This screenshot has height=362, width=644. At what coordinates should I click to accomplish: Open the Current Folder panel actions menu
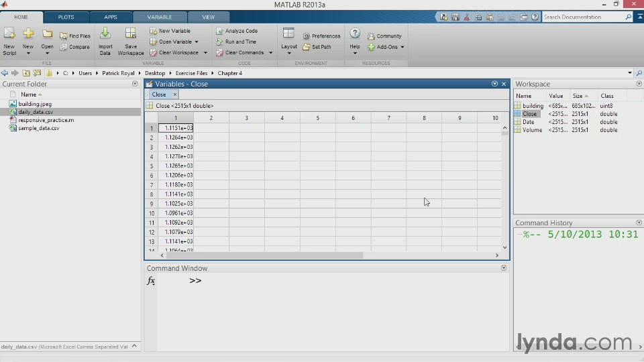click(x=135, y=84)
